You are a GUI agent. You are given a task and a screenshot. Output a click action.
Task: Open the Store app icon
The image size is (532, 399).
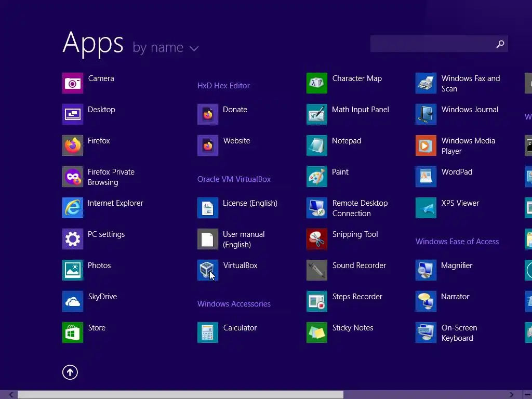point(73,333)
